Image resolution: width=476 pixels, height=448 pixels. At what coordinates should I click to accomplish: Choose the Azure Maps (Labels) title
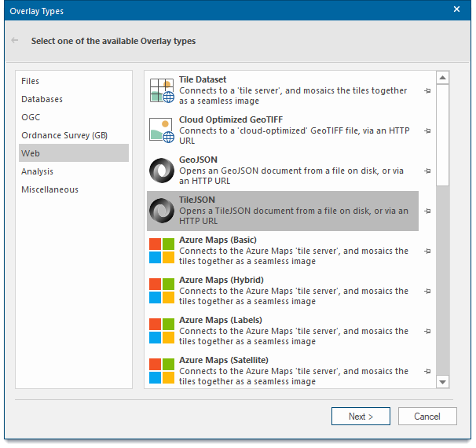(x=221, y=320)
